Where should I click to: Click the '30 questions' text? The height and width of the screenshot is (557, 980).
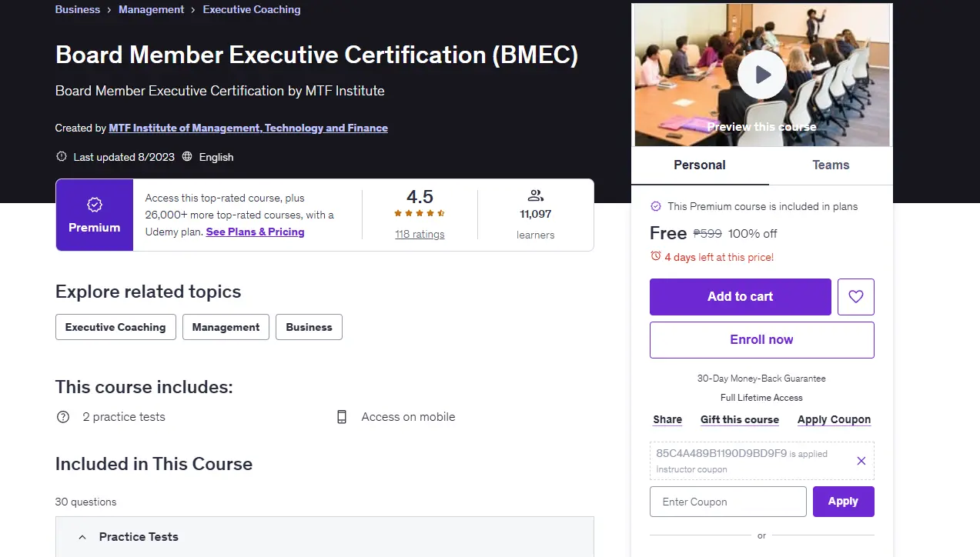(x=86, y=502)
